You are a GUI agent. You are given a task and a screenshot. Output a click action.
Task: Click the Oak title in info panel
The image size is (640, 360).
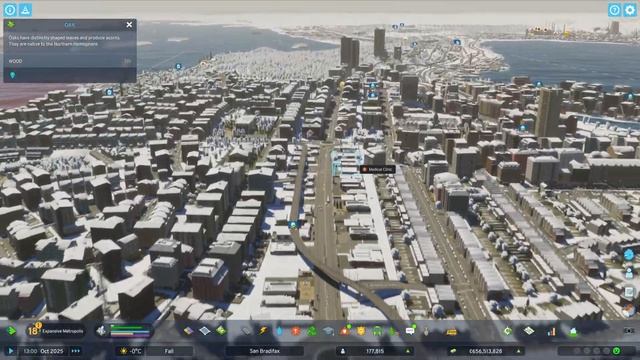click(x=70, y=25)
